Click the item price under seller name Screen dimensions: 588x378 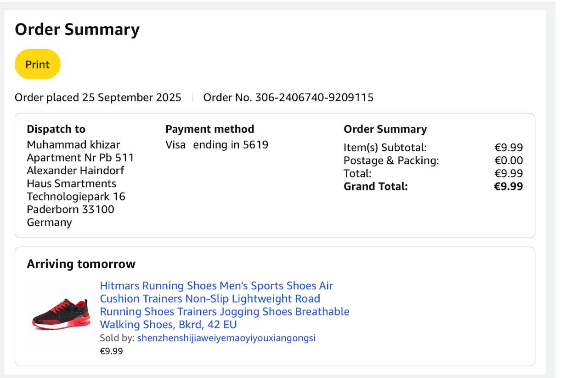111,351
